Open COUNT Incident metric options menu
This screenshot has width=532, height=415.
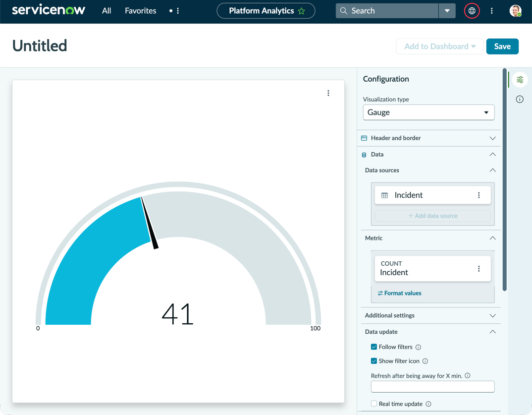[479, 269]
